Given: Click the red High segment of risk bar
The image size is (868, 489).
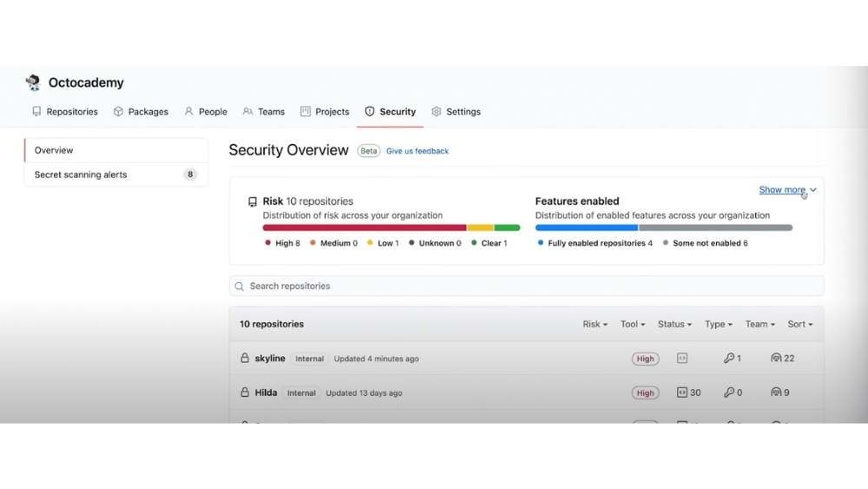Looking at the screenshot, I should (365, 228).
